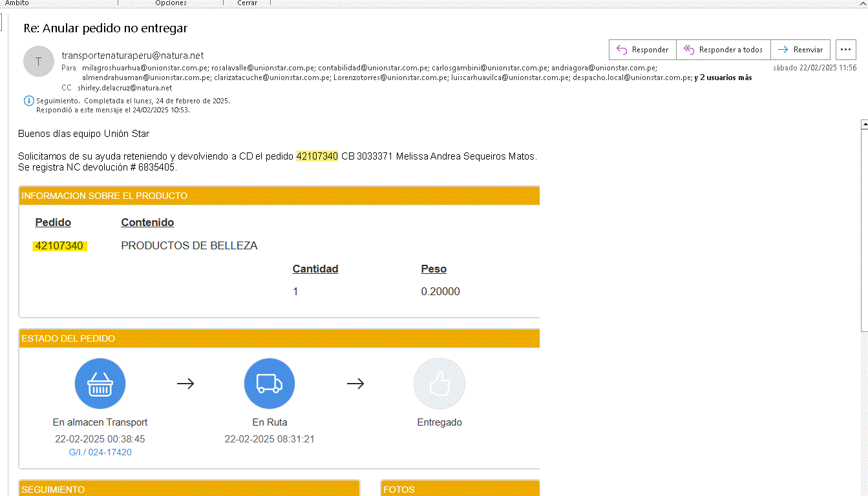Select CC recipient shirley.delacruz@natura.net
868x496 pixels.
(125, 88)
